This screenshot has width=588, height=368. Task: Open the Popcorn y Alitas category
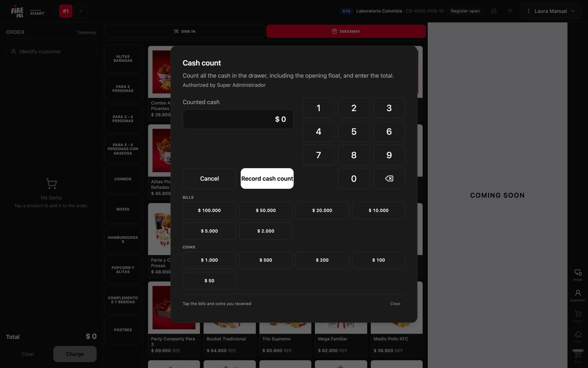click(x=123, y=270)
